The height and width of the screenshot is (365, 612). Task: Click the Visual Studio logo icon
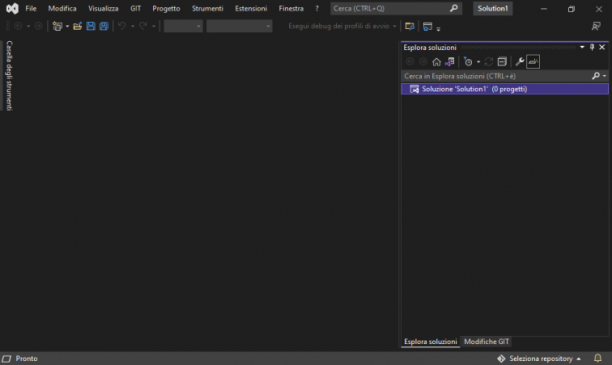[x=12, y=8]
